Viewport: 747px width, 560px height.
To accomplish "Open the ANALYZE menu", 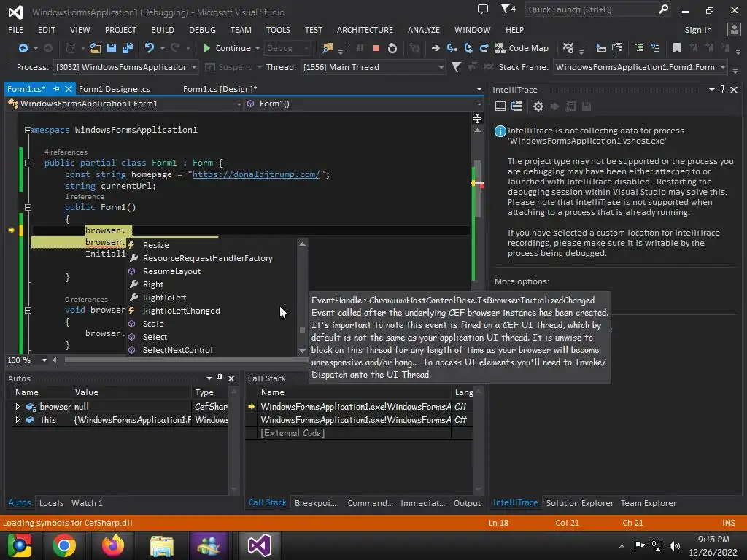I will 424,29.
